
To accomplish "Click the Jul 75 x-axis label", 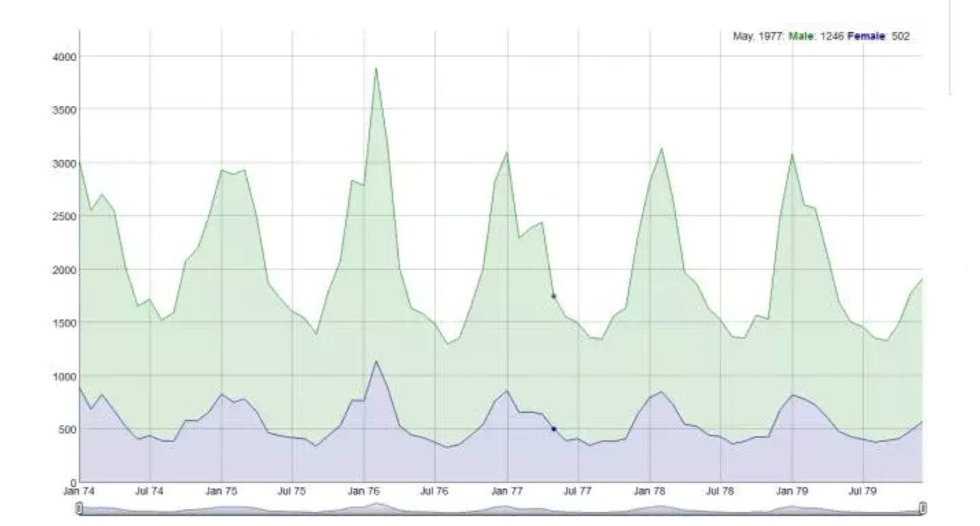I will (292, 492).
